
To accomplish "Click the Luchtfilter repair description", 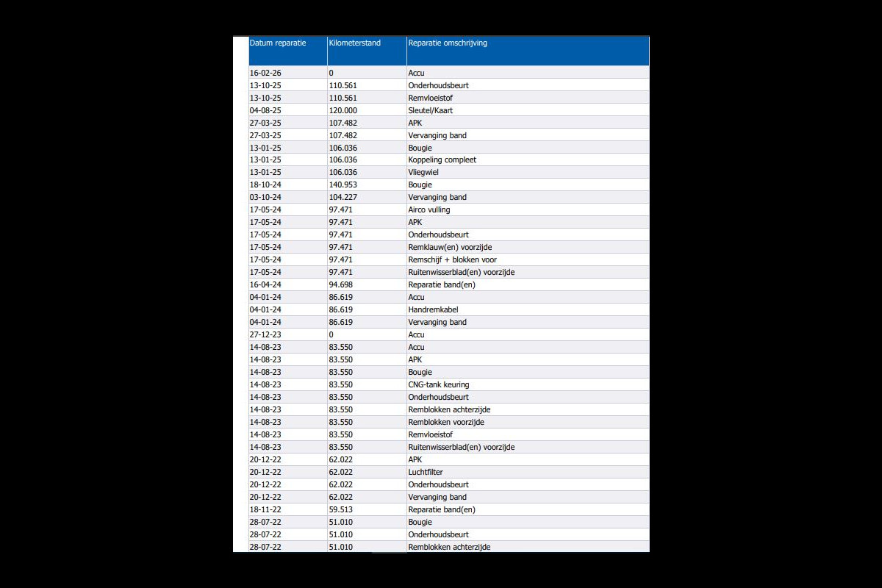I will pos(426,473).
